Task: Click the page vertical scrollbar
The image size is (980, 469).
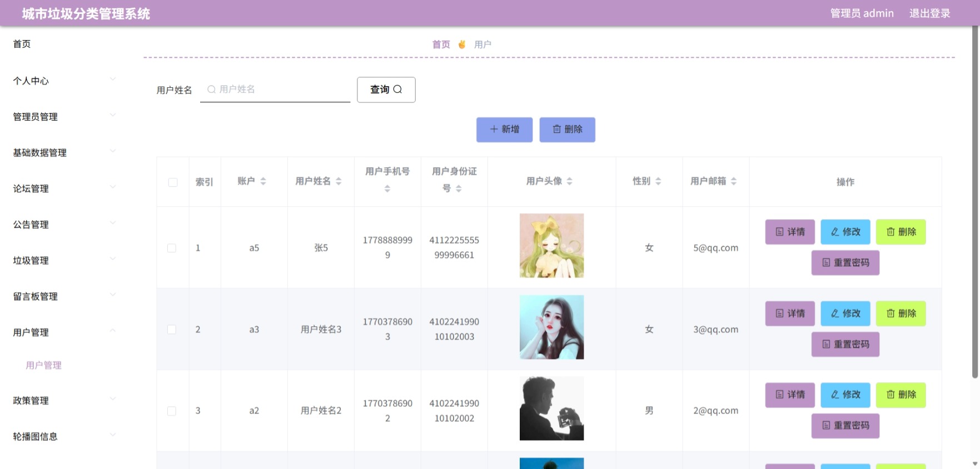Action: (x=975, y=203)
